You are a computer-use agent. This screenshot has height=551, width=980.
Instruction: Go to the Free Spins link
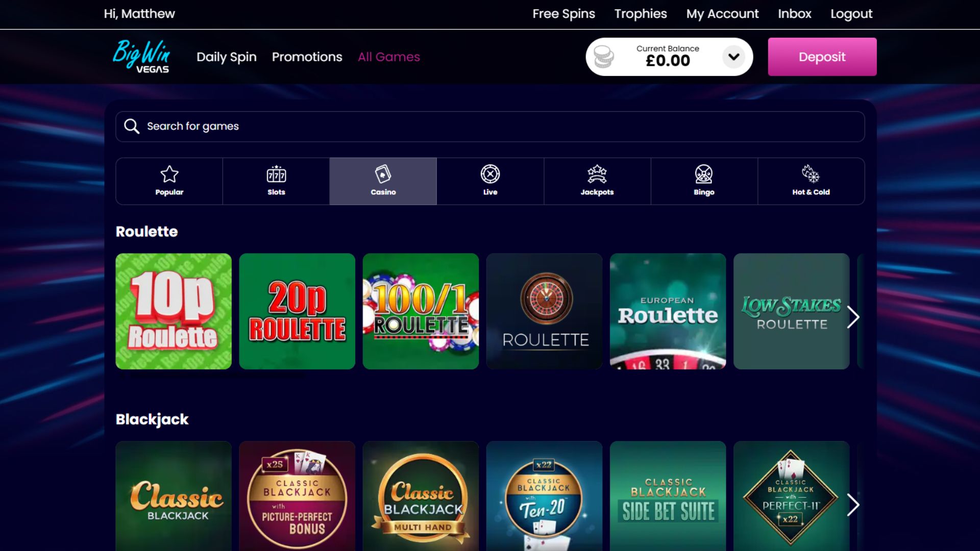click(x=563, y=14)
